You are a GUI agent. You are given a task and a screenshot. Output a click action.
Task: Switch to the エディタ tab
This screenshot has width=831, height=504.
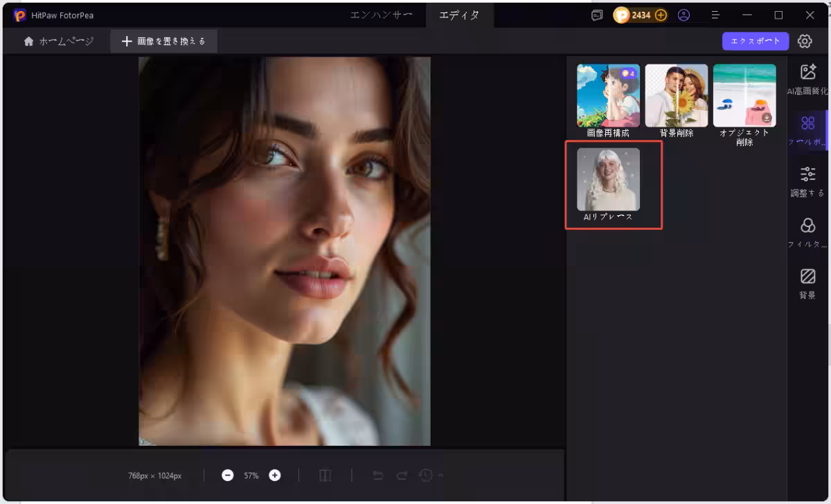[x=459, y=15]
